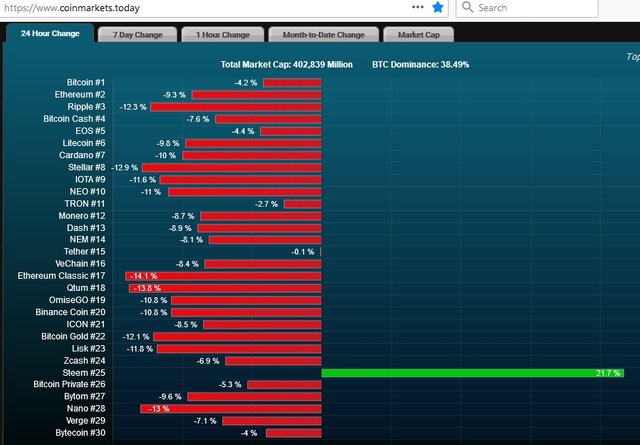The width and height of the screenshot is (640, 445).
Task: Click the Bytecoin #30 label
Action: point(80,433)
